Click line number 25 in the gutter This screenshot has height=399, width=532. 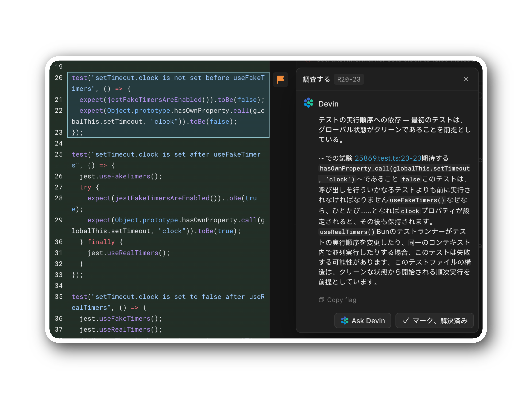pos(59,154)
